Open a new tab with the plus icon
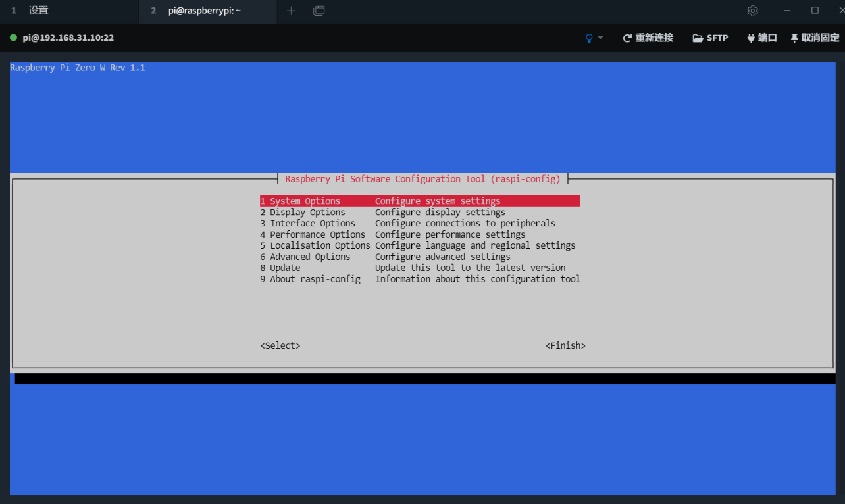This screenshot has width=845, height=504. (292, 11)
